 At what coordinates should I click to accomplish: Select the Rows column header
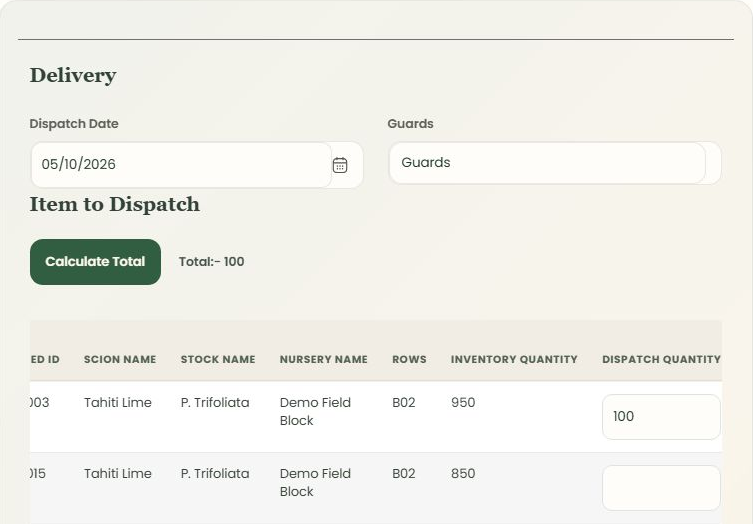tap(409, 359)
